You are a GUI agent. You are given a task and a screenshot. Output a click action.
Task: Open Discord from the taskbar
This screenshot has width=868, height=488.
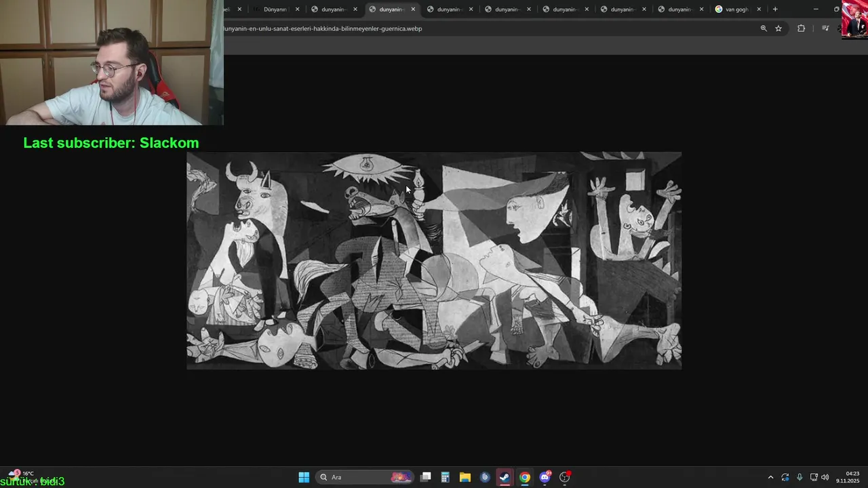pyautogui.click(x=545, y=477)
